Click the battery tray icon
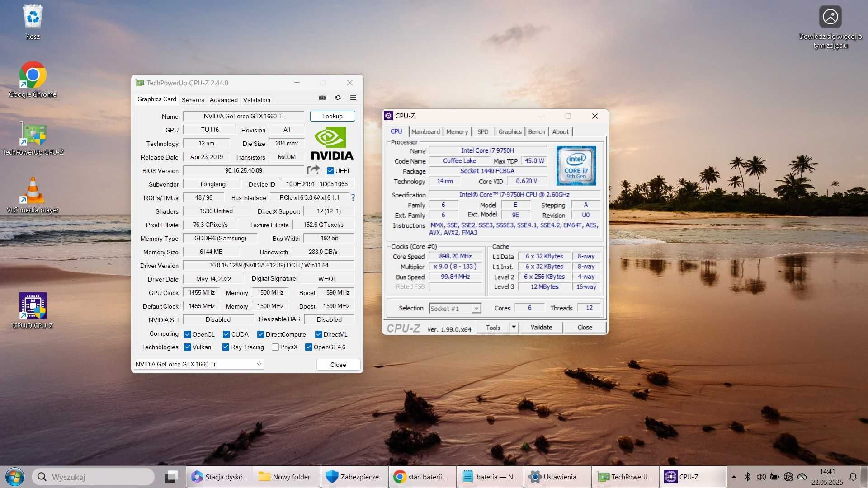This screenshot has height=488, width=868. pyautogui.click(x=774, y=477)
